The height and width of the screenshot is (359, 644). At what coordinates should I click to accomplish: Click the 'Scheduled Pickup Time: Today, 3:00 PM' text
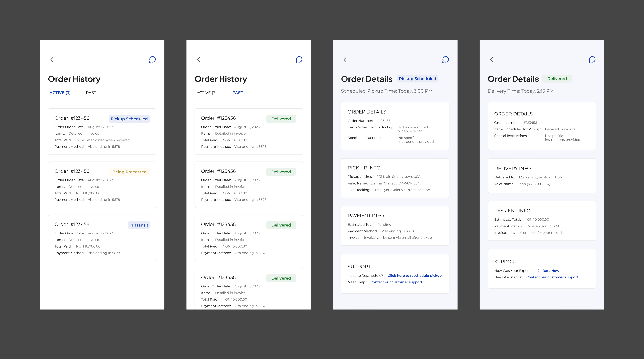click(387, 91)
